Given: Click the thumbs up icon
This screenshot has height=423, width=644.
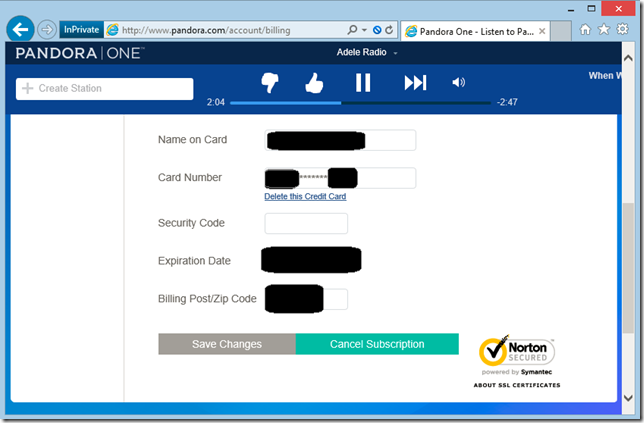Looking at the screenshot, I should coord(314,82).
